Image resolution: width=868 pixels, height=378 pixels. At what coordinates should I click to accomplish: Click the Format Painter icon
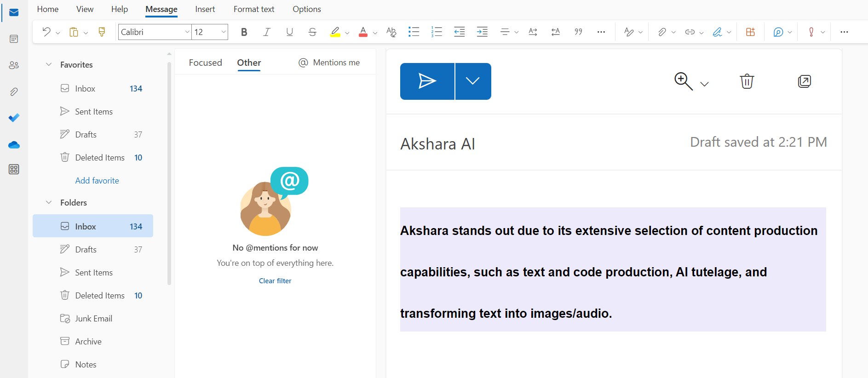tap(102, 32)
